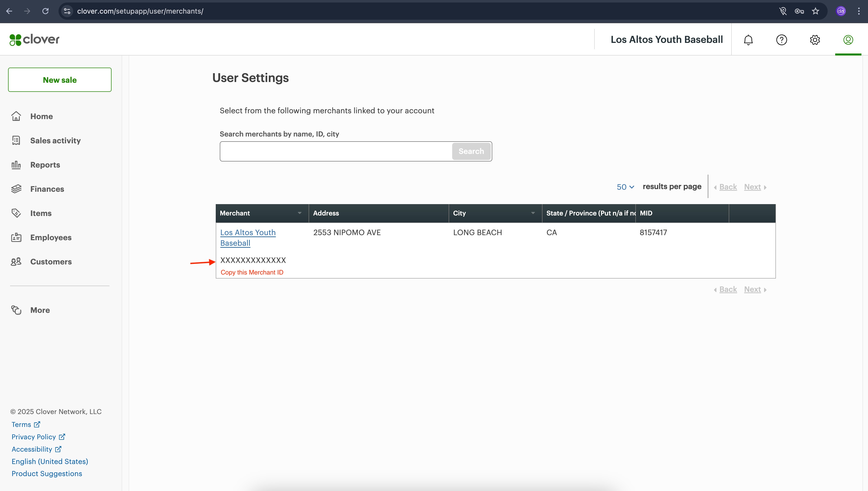Bookmark page with the star icon

(x=816, y=11)
